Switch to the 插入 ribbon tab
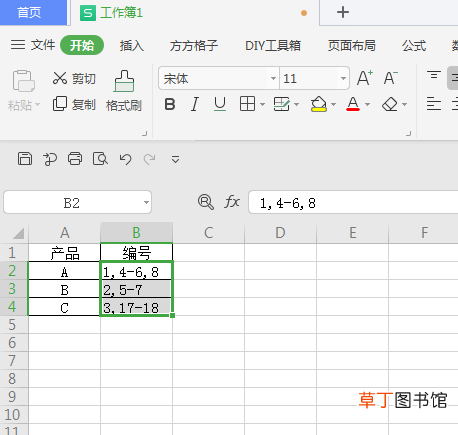 point(132,46)
